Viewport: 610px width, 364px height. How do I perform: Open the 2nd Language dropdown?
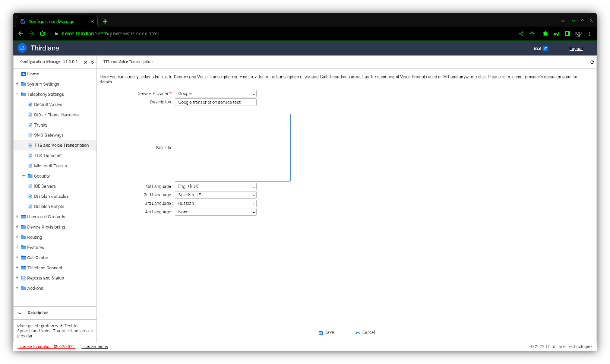(216, 195)
